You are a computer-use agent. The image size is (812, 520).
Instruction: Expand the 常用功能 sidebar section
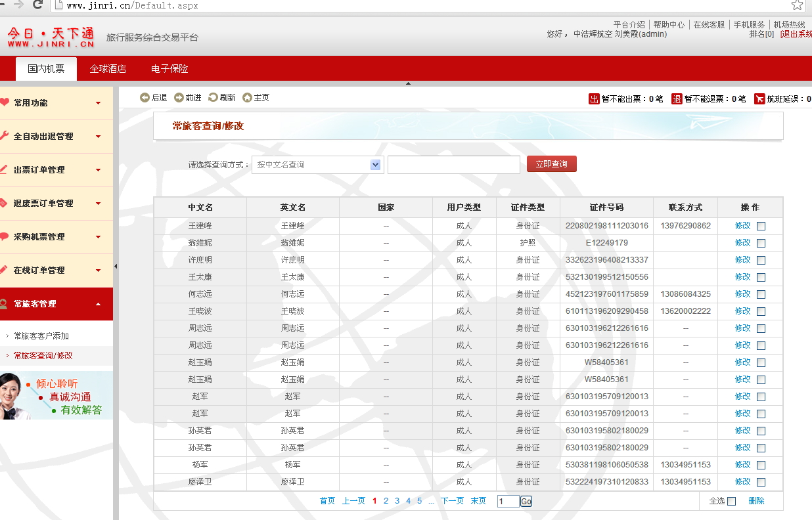[x=56, y=103]
